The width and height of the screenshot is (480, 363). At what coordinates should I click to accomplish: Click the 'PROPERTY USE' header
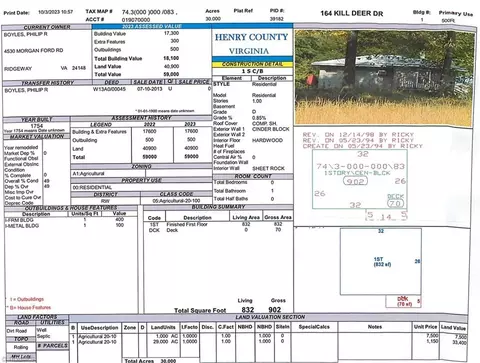[141, 180]
